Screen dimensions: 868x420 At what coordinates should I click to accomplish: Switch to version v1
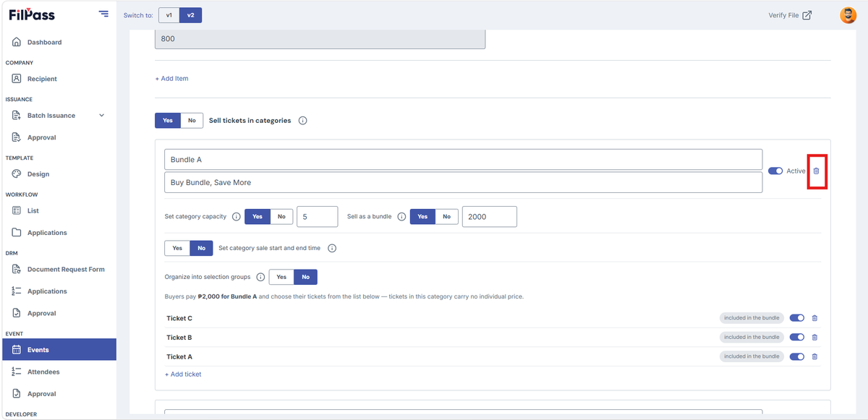point(169,15)
